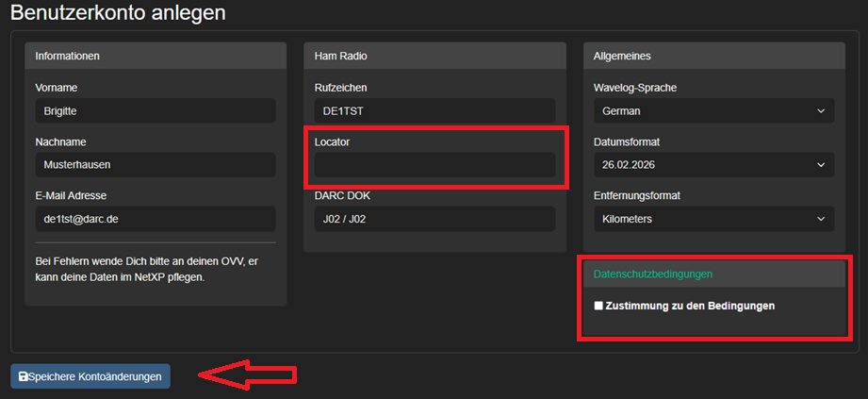Click the Allgemeines panel header
Viewport: 868px width, 399px height.
click(713, 56)
